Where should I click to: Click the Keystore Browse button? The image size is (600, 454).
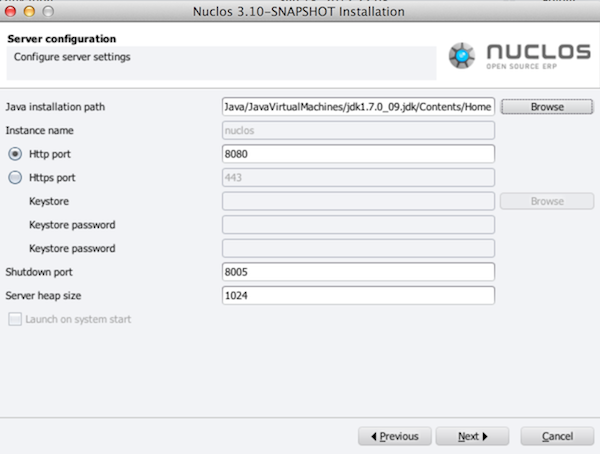[x=547, y=201]
